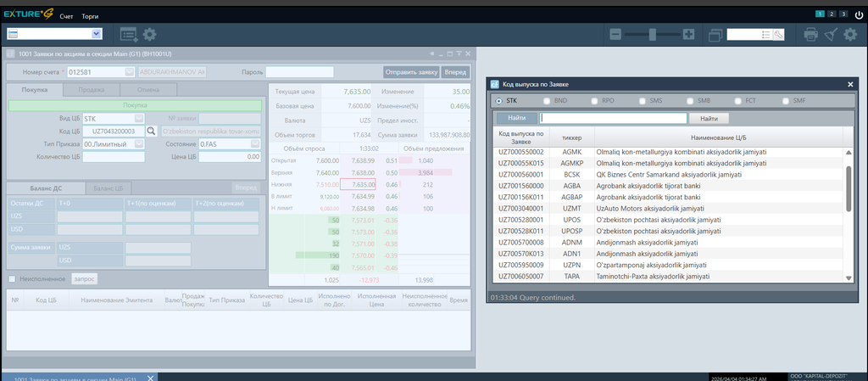Switch to the Отмена tab

pyautogui.click(x=148, y=90)
